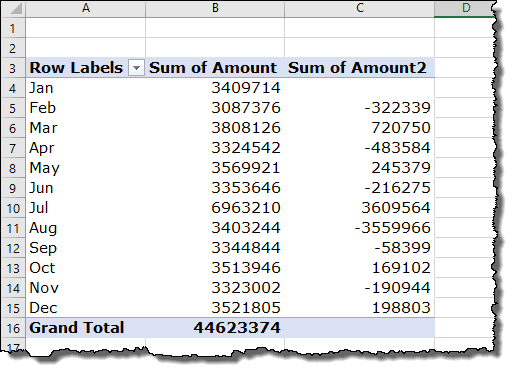Select row 16 header

(13, 328)
